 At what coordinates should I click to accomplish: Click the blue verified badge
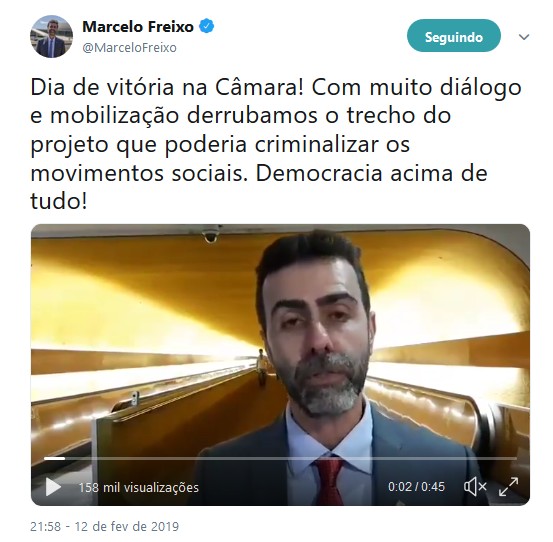click(x=207, y=26)
